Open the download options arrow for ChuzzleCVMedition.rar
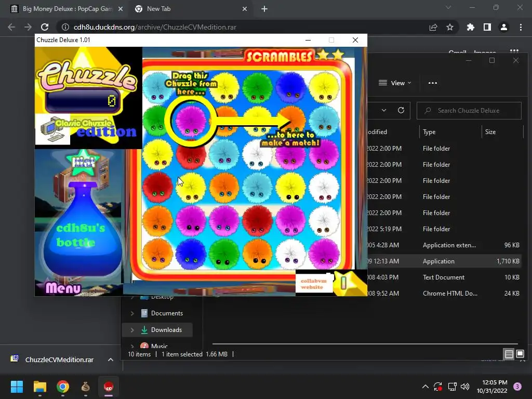 (x=110, y=360)
